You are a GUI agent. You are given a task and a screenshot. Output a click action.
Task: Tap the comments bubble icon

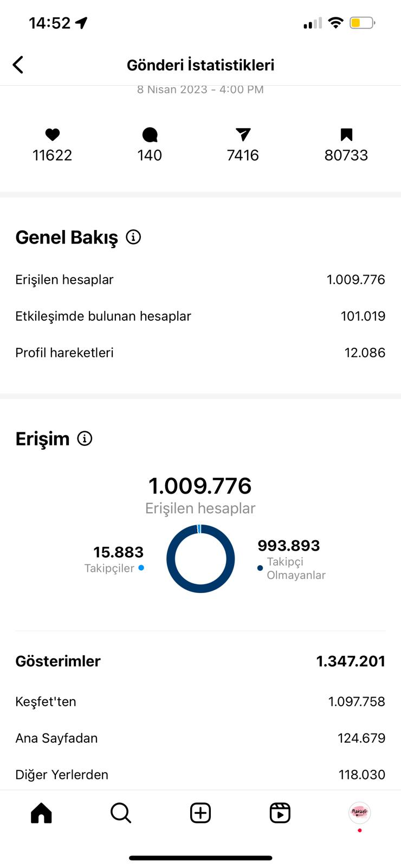coord(150,135)
